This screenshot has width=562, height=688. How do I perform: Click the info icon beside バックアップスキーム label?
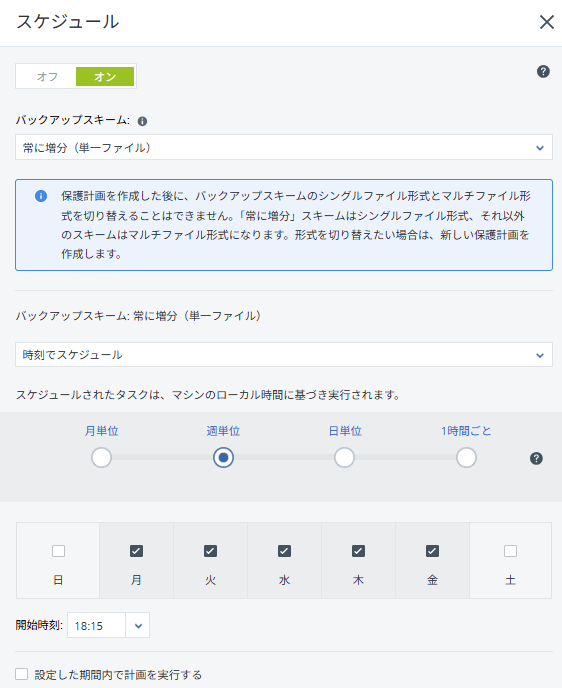coord(142,122)
